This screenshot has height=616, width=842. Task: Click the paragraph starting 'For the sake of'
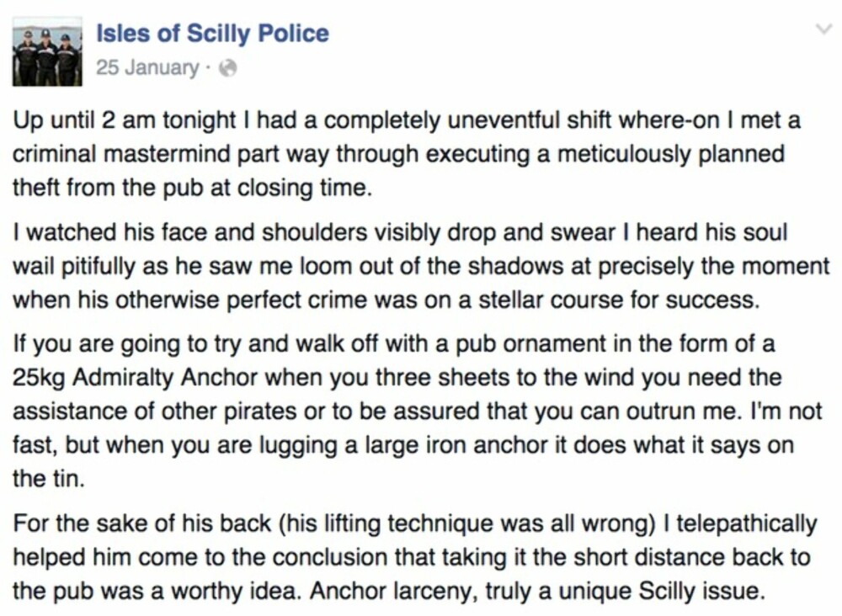pos(414,557)
